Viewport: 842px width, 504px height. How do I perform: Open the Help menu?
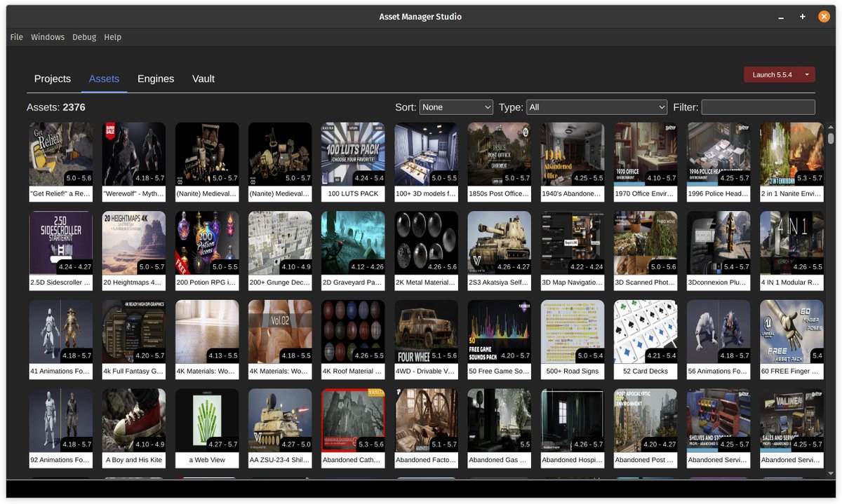[x=112, y=37]
